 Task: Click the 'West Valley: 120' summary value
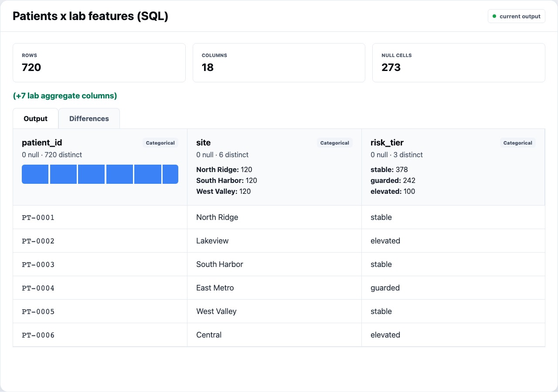click(224, 191)
